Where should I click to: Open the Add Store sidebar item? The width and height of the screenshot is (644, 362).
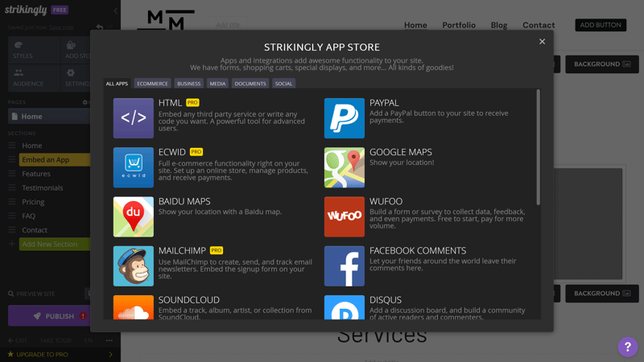click(76, 50)
